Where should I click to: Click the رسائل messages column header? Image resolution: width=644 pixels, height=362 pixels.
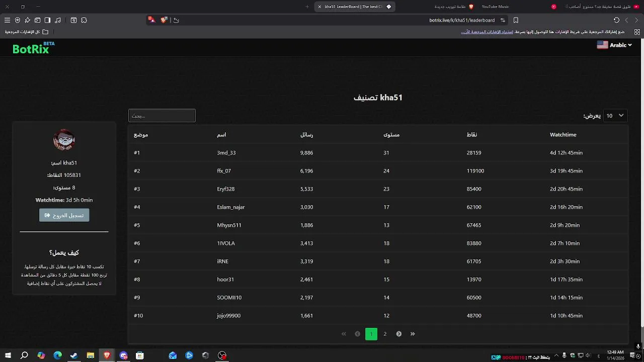point(307,135)
